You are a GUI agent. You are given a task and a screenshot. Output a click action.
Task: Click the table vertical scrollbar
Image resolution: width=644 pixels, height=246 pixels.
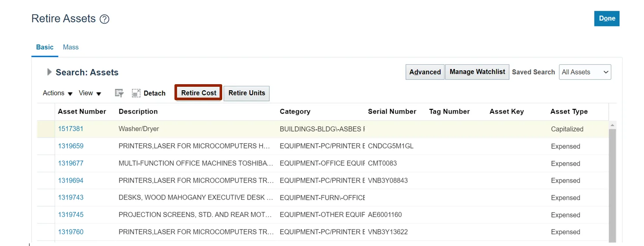click(612, 182)
